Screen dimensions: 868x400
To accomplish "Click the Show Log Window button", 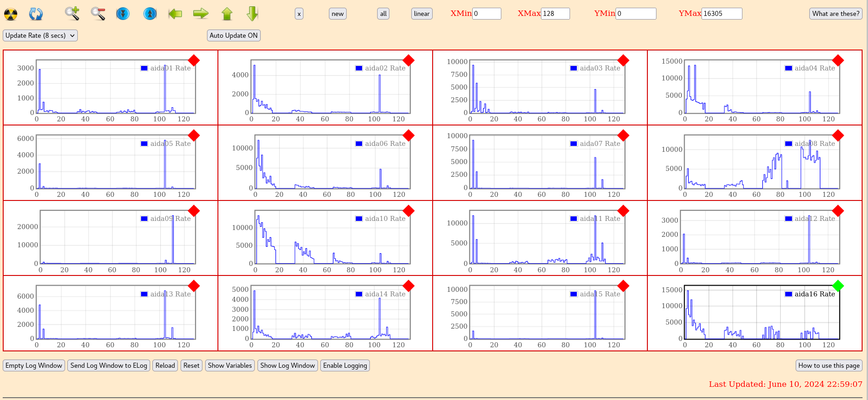I will click(x=287, y=365).
